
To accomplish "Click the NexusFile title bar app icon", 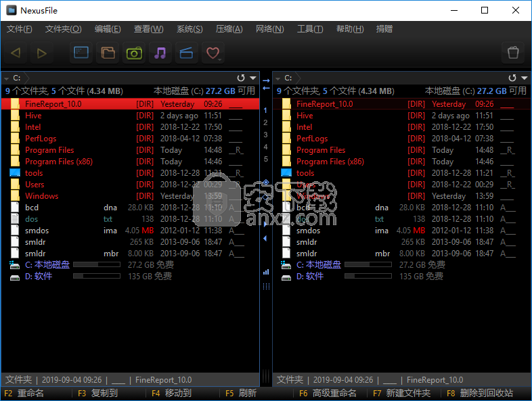I will 12,10.
